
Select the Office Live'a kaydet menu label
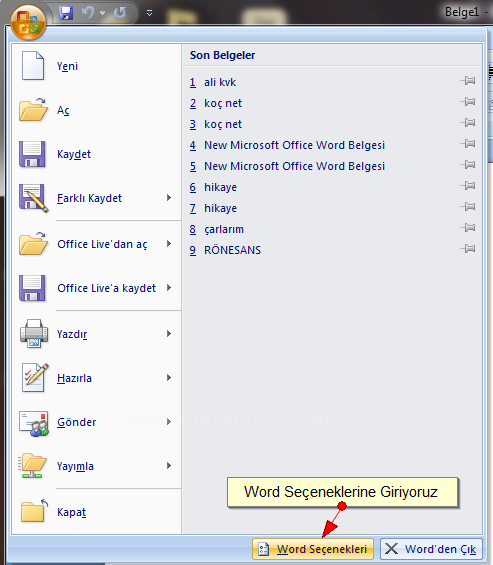[107, 288]
